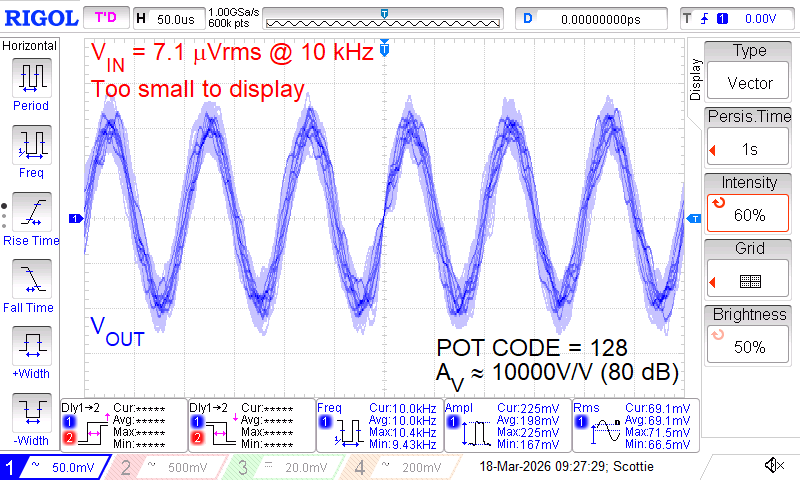Click the speaker sound icon
The height and width of the screenshot is (480, 800).
point(773,466)
